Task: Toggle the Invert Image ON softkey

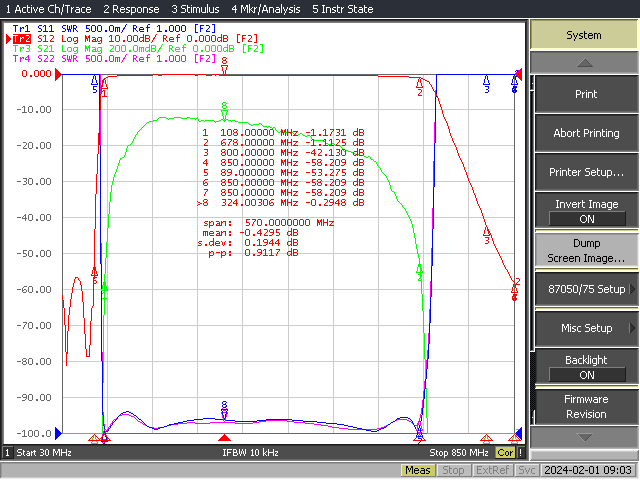Action: click(586, 211)
